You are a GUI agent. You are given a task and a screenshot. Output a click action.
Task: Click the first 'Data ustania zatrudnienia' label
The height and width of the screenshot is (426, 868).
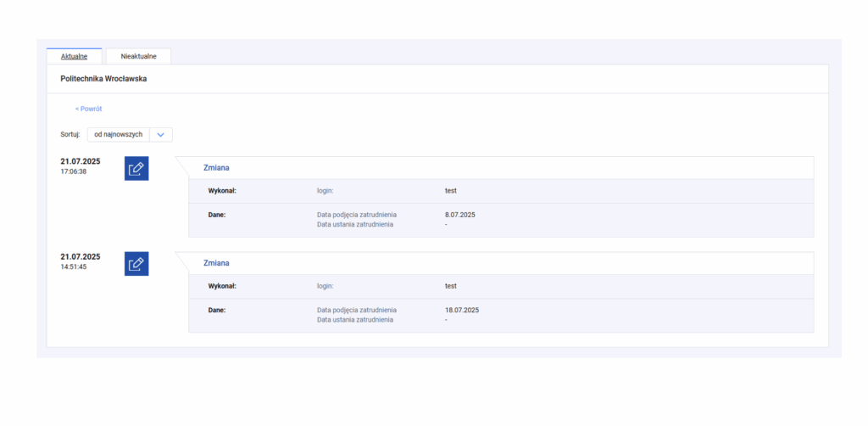click(355, 224)
